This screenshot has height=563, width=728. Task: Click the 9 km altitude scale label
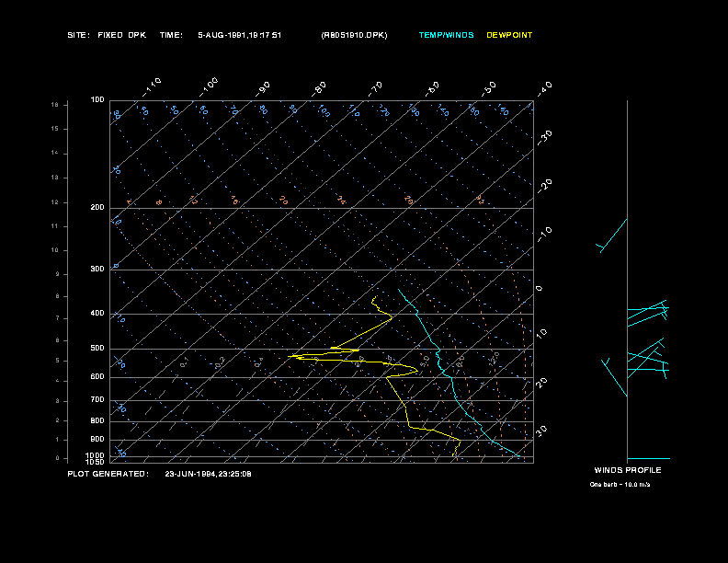[x=58, y=274]
